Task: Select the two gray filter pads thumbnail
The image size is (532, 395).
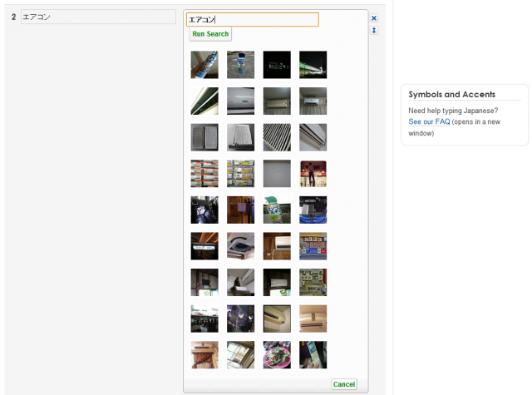Action: pyautogui.click(x=204, y=137)
